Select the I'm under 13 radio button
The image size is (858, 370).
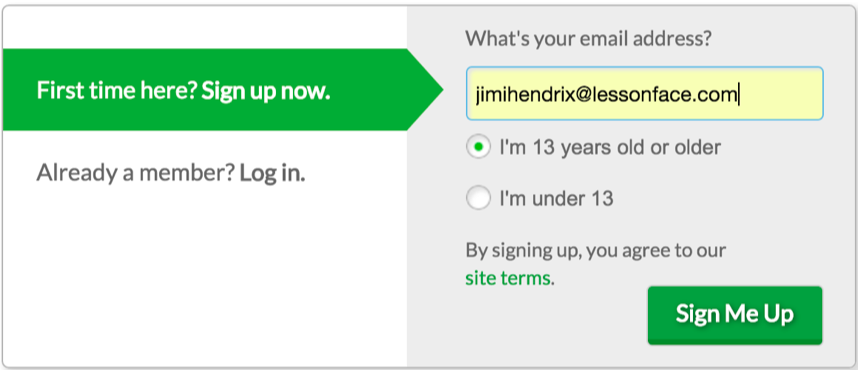(x=478, y=198)
